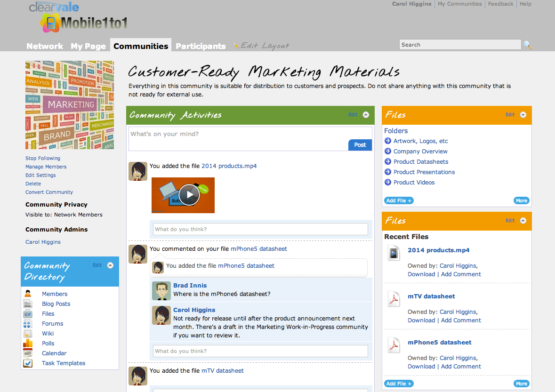This screenshot has width=555, height=392.
Task: Play the 2014 products video
Action: click(189, 195)
